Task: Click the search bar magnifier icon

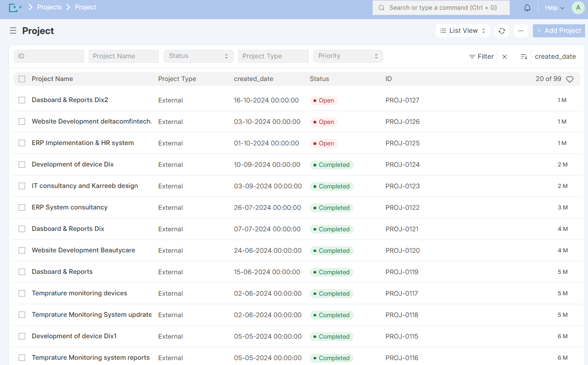Action: (x=381, y=8)
